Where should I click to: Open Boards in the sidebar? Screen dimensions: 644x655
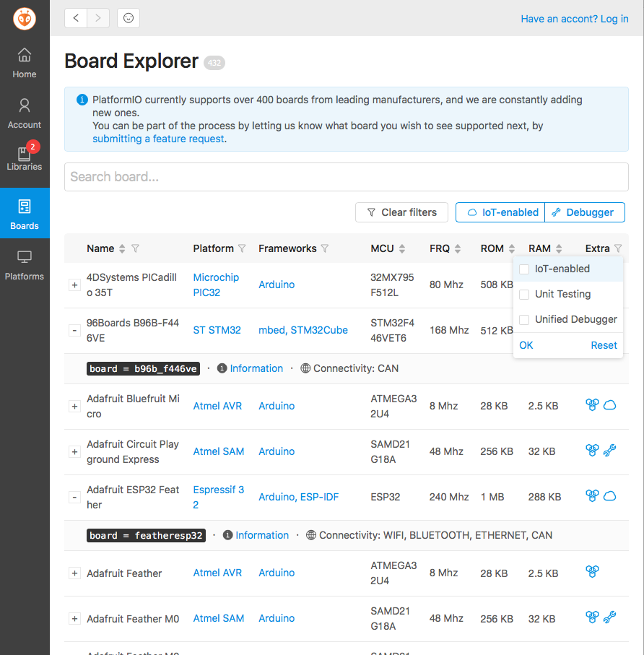click(x=25, y=213)
